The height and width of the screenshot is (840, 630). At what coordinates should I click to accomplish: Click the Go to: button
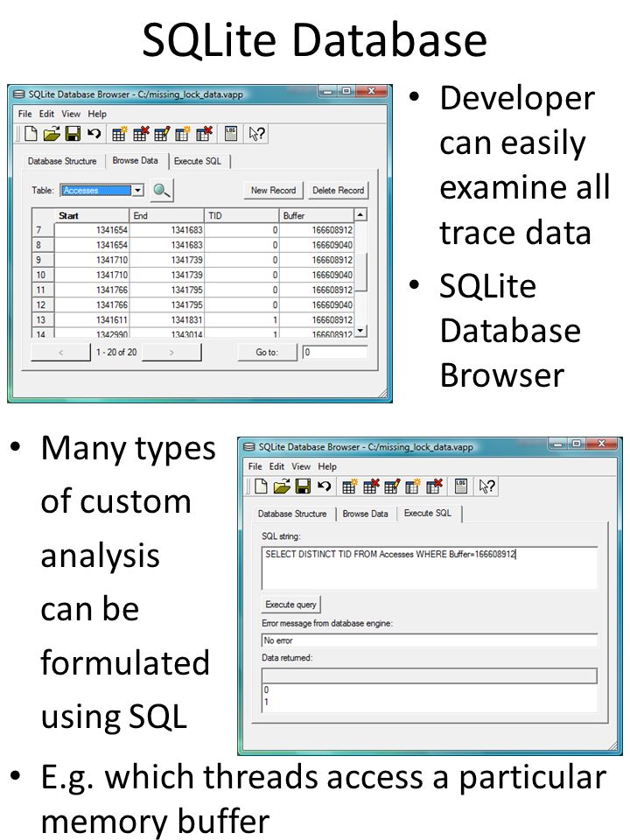(x=267, y=352)
